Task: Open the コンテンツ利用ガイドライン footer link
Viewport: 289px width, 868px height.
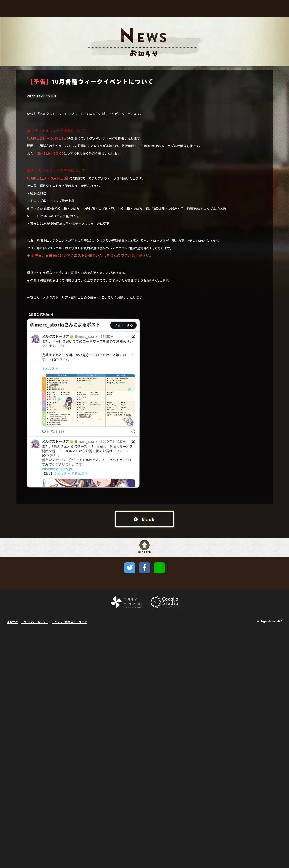Action: point(69,622)
